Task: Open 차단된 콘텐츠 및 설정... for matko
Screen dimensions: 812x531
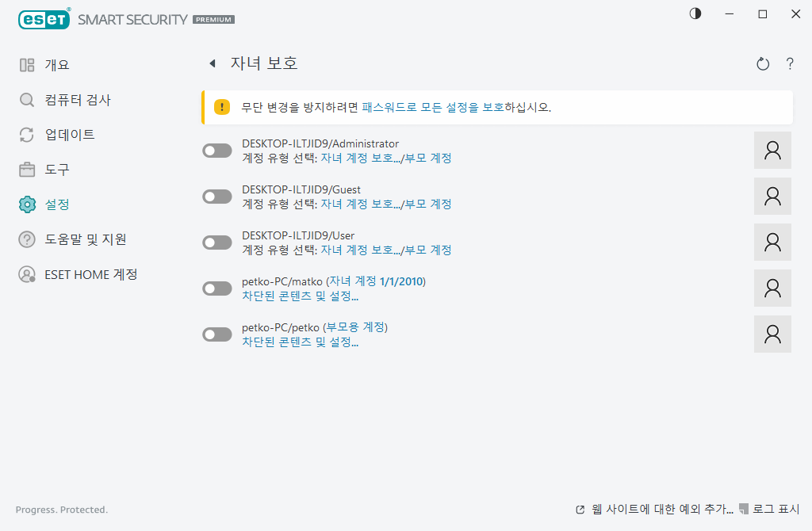Action: pyautogui.click(x=300, y=296)
